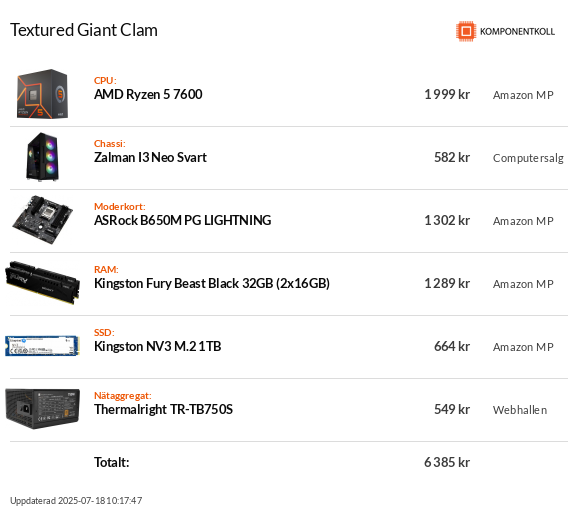The image size is (577, 514).
Task: Click the 6 385 kr total price
Action: point(447,462)
